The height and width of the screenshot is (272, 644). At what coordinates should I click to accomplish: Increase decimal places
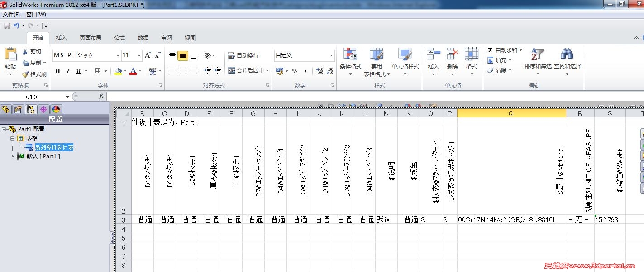[x=320, y=71]
